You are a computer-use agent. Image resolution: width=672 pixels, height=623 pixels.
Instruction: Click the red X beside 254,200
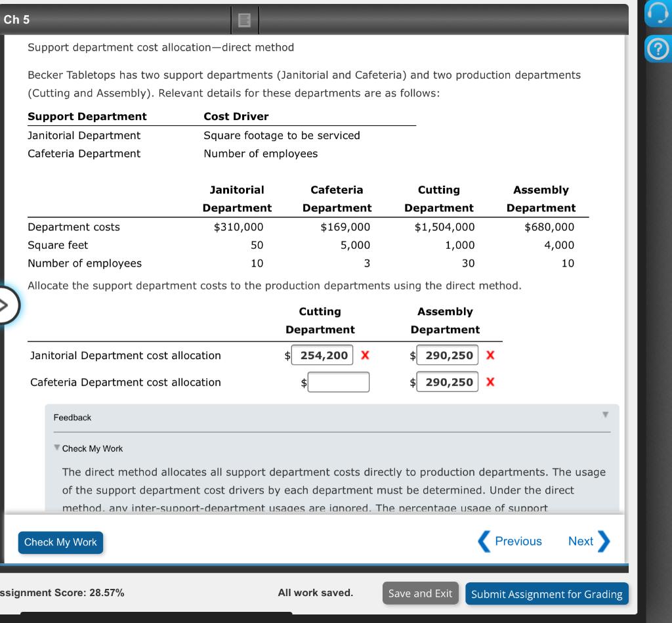pos(364,355)
